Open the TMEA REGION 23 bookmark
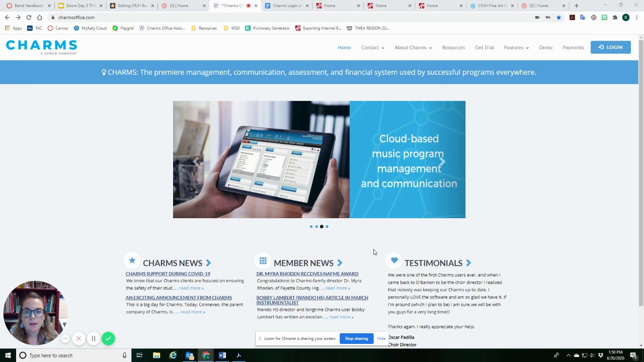 pyautogui.click(x=367, y=28)
